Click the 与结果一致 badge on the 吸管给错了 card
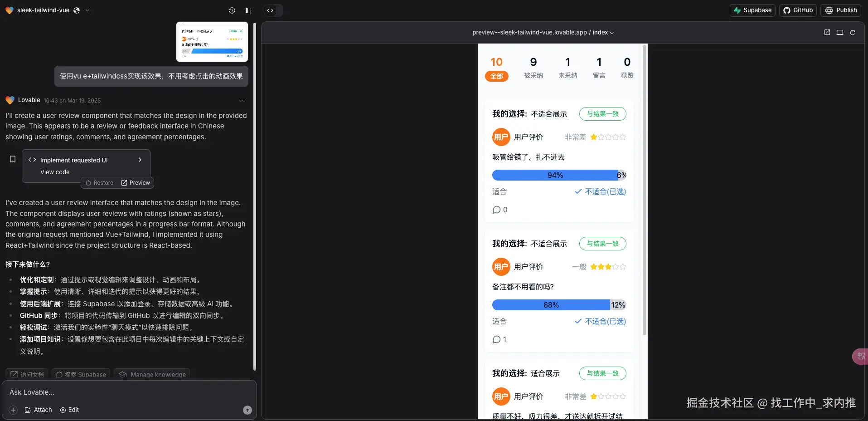Screen dimensions: 868x421 pyautogui.click(x=603, y=114)
